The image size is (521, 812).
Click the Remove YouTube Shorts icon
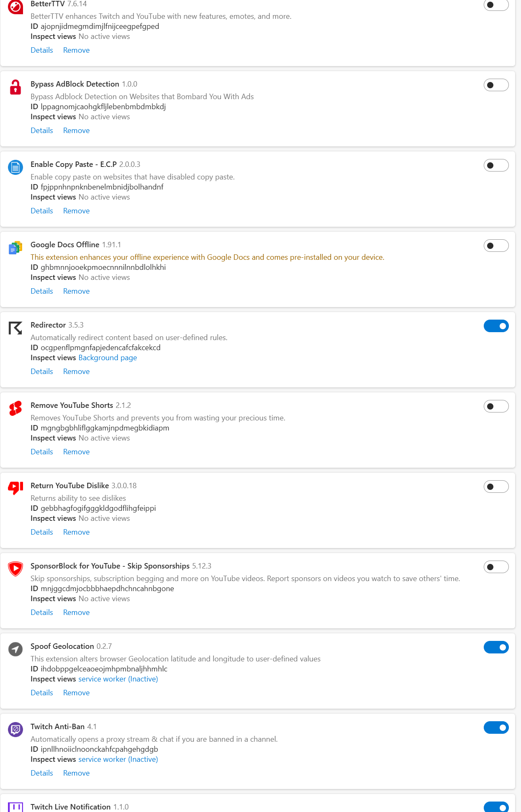[x=15, y=408]
